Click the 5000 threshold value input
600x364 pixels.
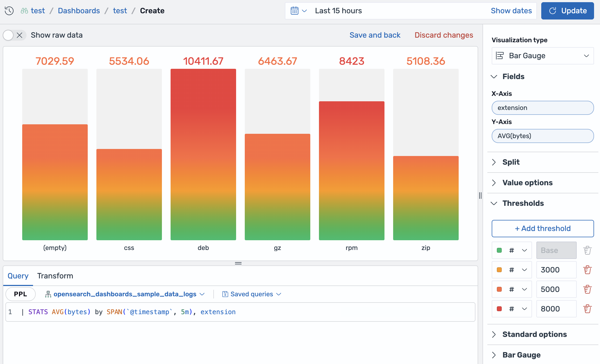[556, 289]
